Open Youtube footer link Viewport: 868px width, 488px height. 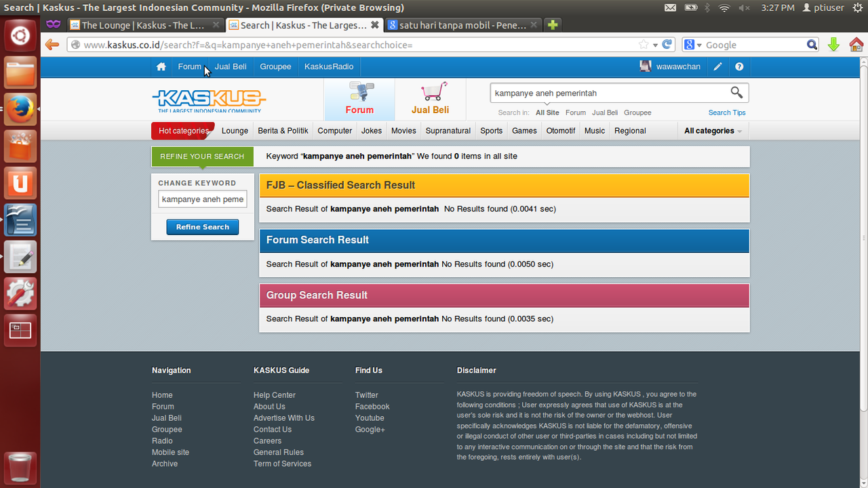pos(370,418)
